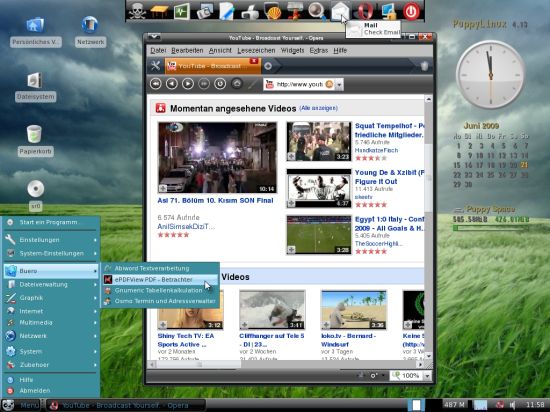Open the Opera panels wrench icon

pyautogui.click(x=155, y=66)
